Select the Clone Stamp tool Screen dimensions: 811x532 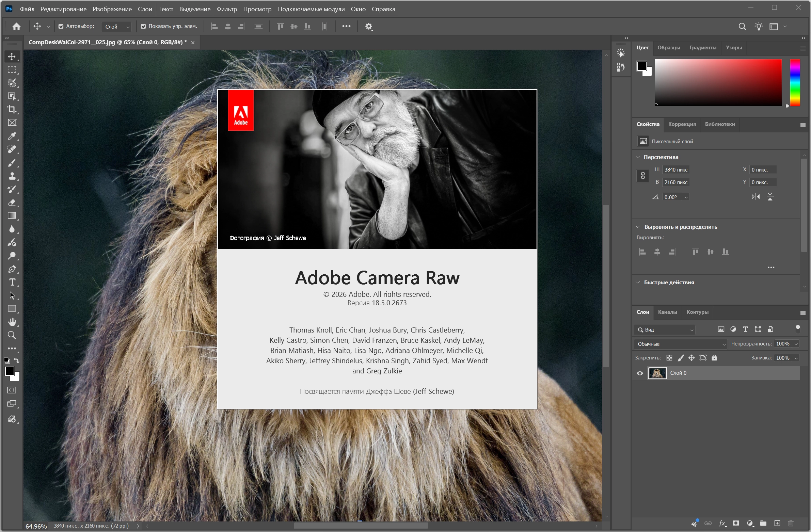tap(12, 176)
